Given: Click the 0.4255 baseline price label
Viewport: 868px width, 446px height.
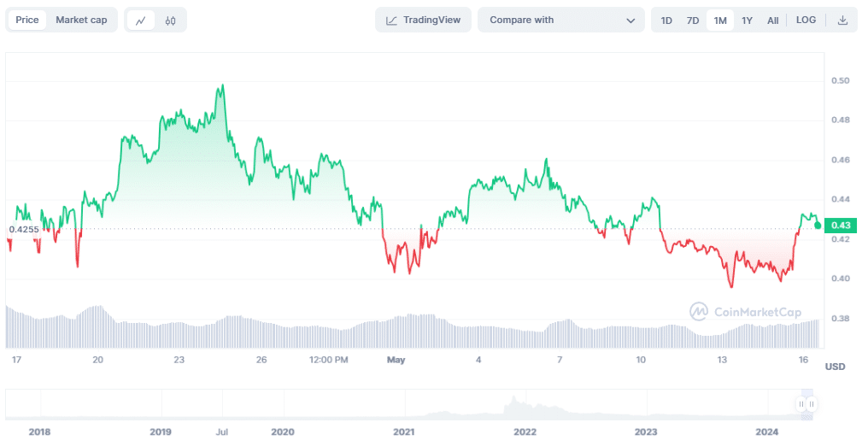Looking at the screenshot, I should click(23, 229).
